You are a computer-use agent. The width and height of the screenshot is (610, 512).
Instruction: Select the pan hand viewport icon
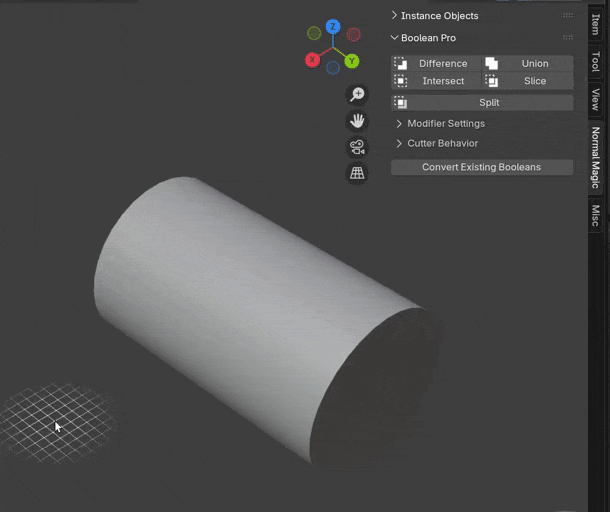click(x=357, y=121)
